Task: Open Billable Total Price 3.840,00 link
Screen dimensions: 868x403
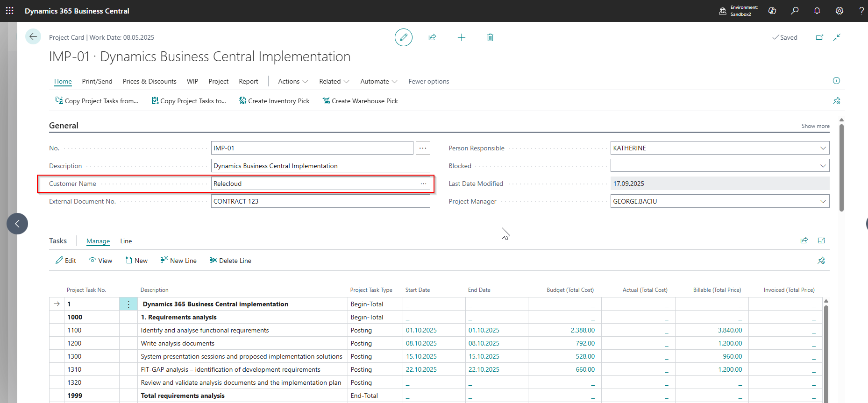Action: click(730, 330)
